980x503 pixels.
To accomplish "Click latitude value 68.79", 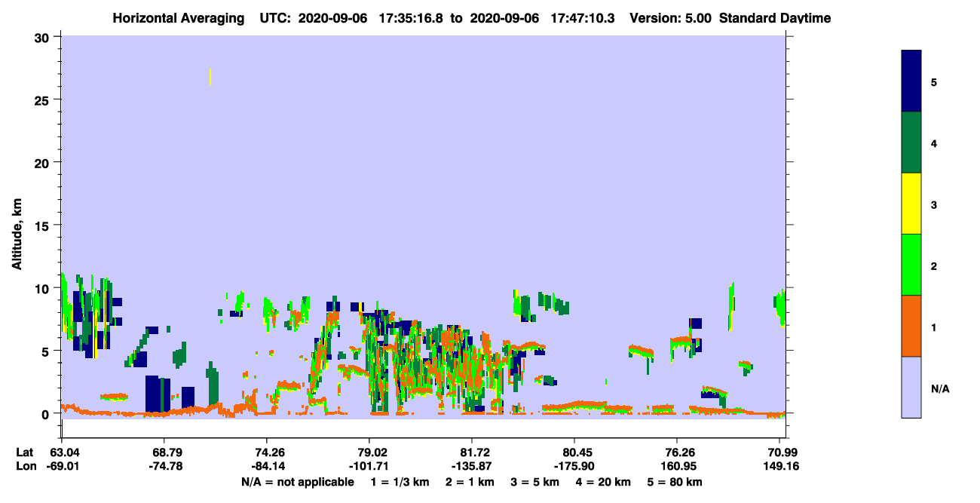I will click(164, 452).
